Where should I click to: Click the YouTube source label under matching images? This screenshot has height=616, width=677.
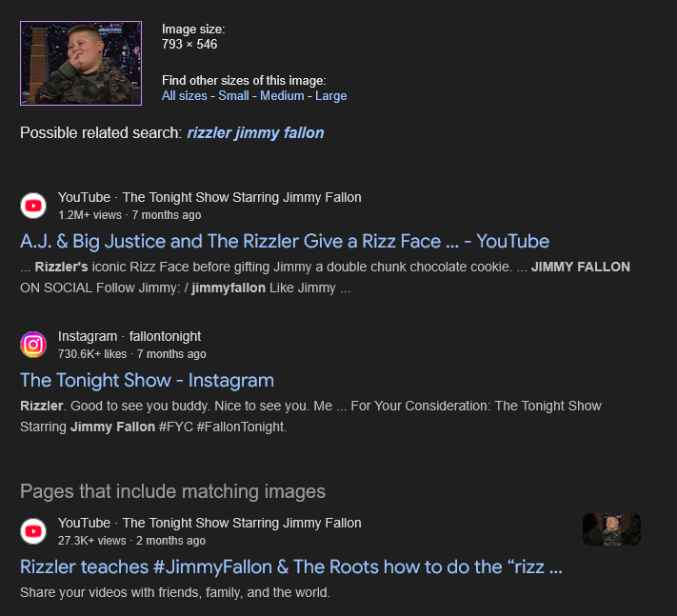coord(209,523)
